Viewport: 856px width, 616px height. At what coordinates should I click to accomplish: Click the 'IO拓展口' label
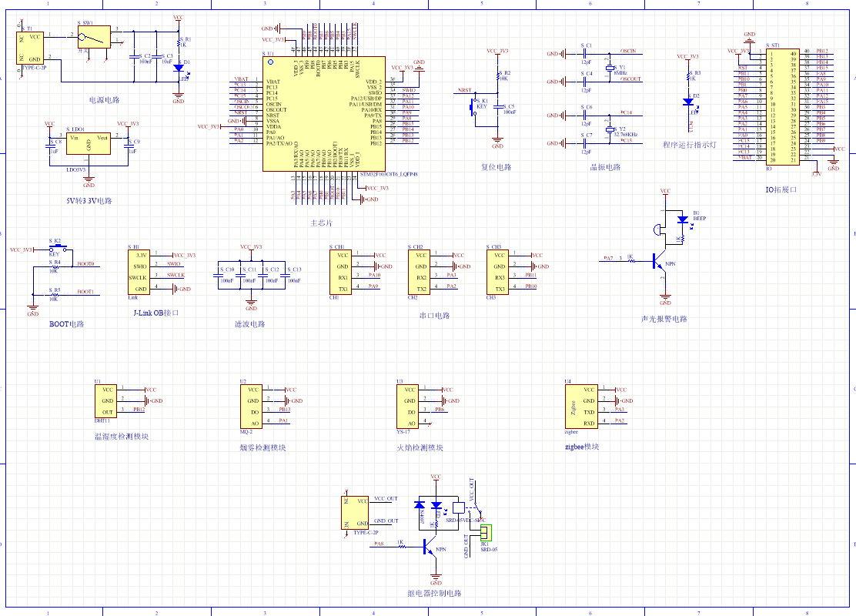[x=781, y=189]
